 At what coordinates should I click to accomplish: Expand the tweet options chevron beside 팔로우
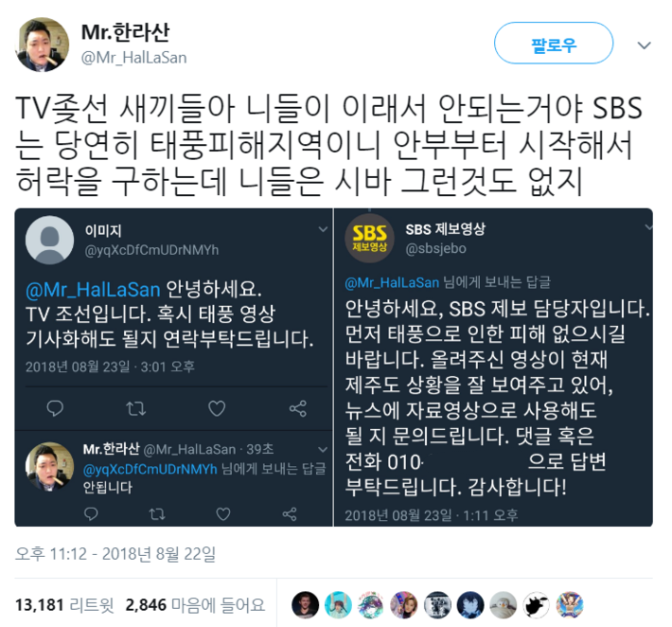[x=645, y=45]
